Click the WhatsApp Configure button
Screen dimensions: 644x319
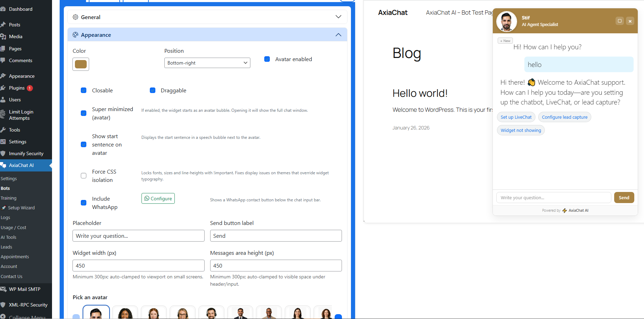(158, 199)
